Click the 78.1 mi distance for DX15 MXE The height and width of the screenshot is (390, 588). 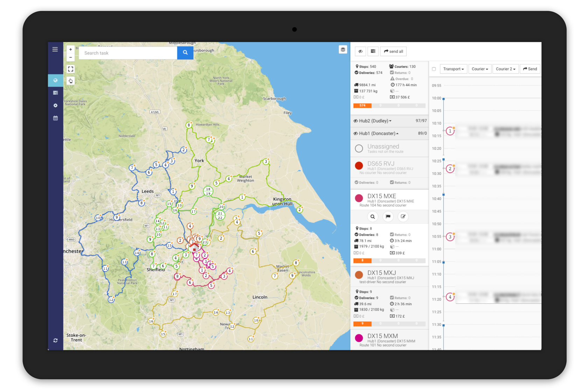click(x=363, y=241)
